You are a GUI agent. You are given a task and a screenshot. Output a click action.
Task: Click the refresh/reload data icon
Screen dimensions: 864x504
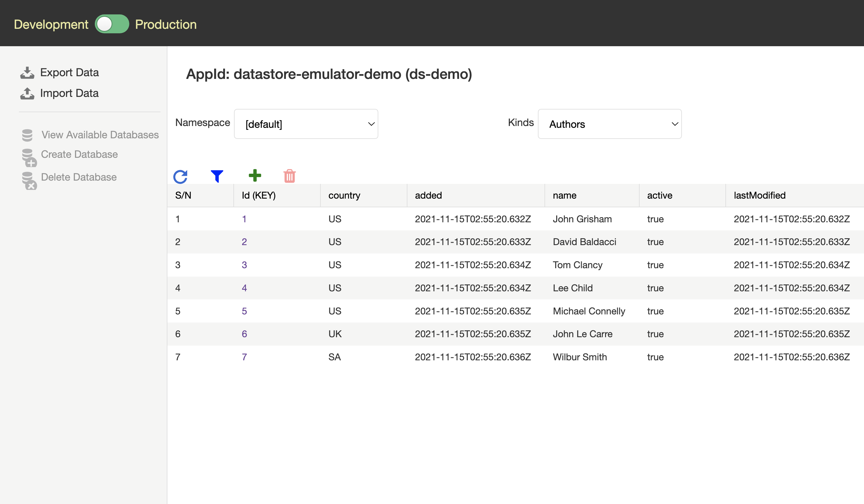(180, 176)
